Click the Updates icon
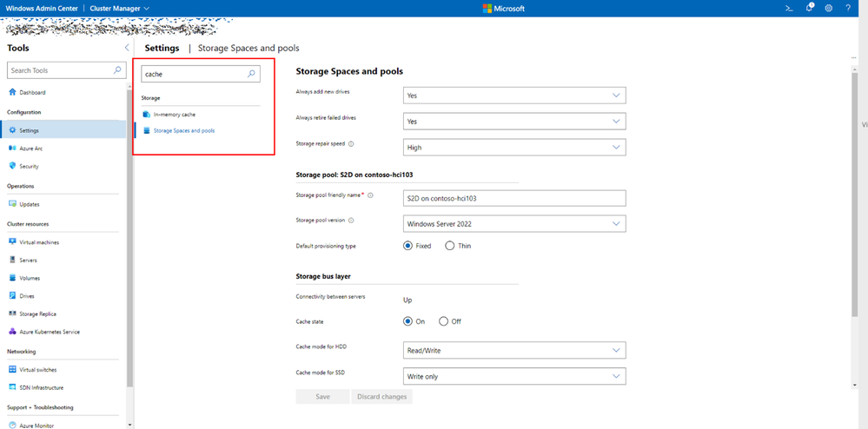 tap(13, 204)
